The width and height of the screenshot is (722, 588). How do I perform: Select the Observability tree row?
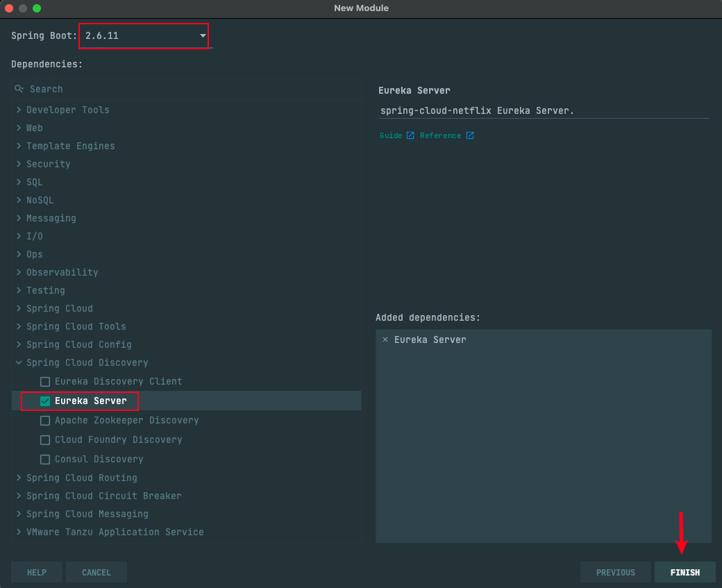click(187, 272)
